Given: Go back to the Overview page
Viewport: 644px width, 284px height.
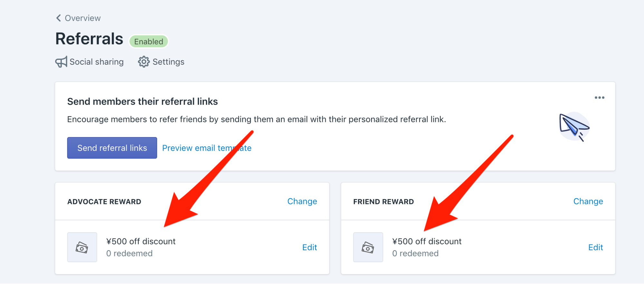Looking at the screenshot, I should 78,18.
